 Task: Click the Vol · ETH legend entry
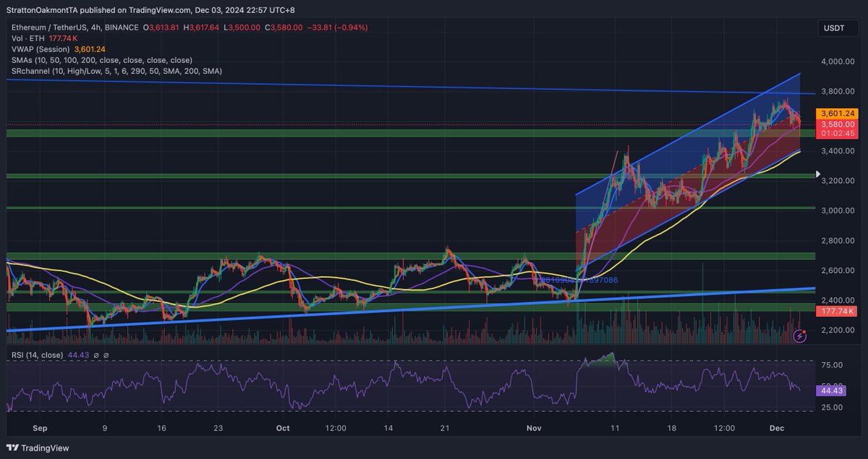pyautogui.click(x=29, y=38)
